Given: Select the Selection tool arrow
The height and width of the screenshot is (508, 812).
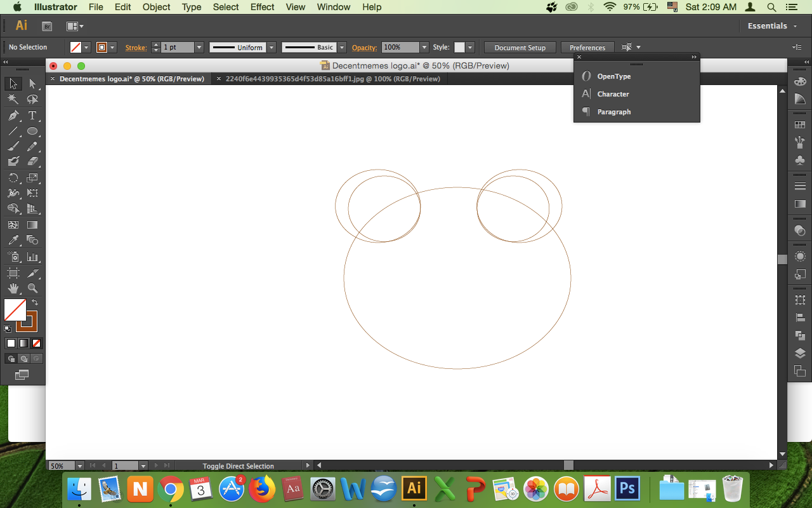Looking at the screenshot, I should point(13,84).
